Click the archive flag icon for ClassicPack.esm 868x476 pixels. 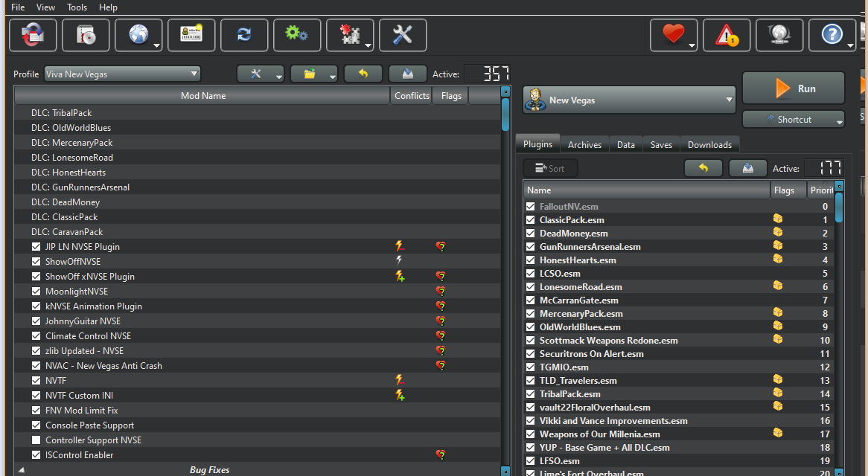coord(778,219)
